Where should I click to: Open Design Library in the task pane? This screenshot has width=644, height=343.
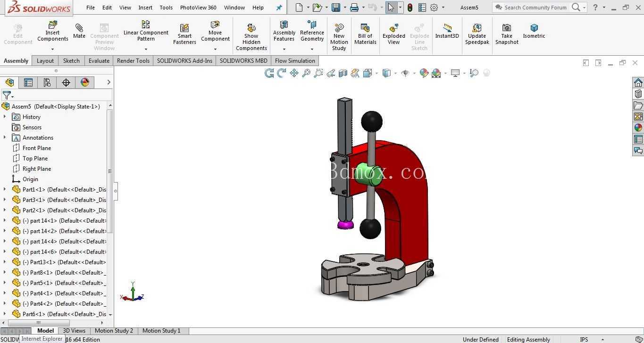[638, 94]
